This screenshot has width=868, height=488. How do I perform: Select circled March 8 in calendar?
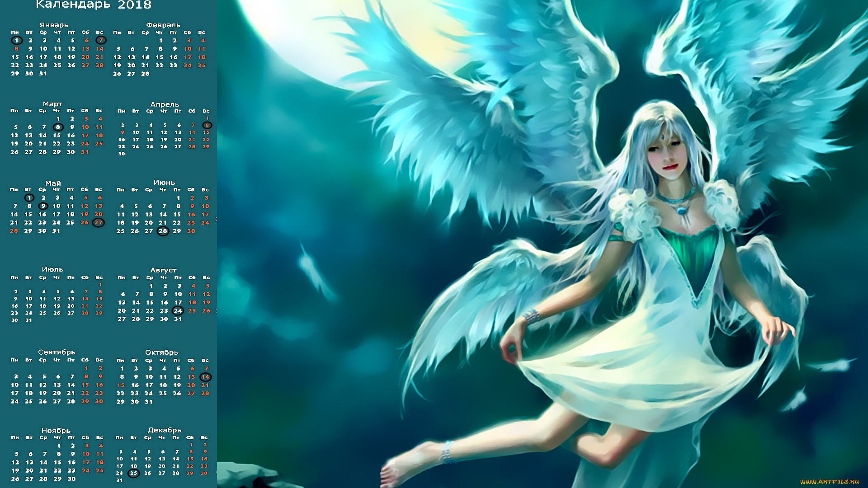click(x=58, y=127)
